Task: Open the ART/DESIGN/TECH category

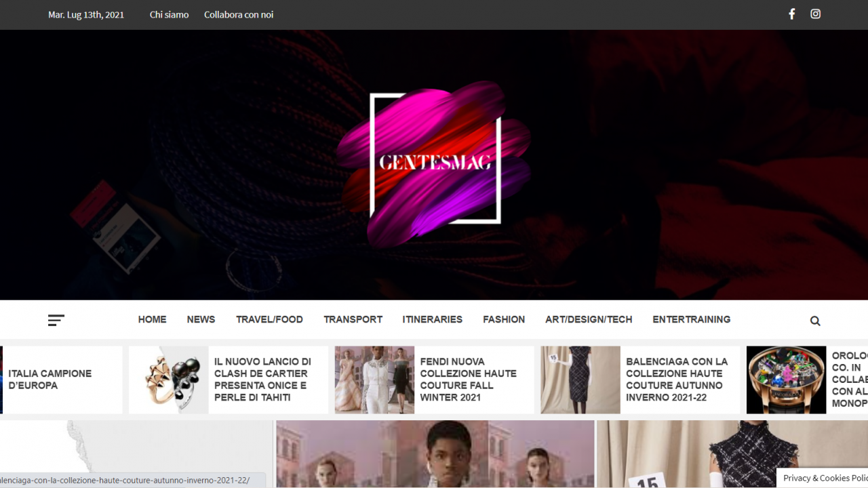Action: (x=589, y=319)
